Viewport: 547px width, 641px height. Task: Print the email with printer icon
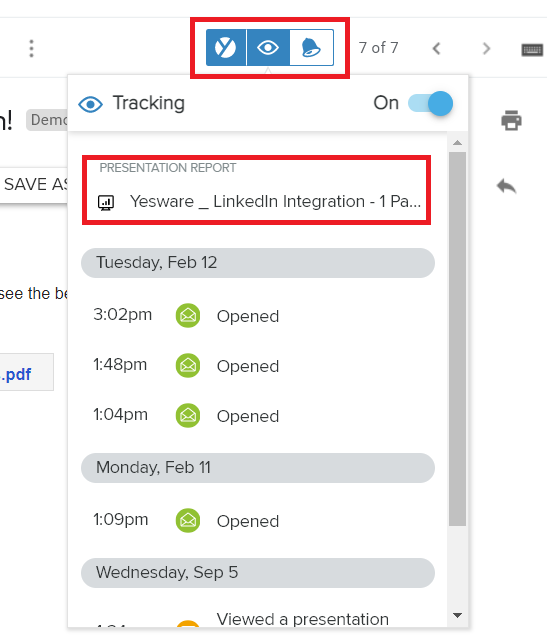pyautogui.click(x=511, y=120)
